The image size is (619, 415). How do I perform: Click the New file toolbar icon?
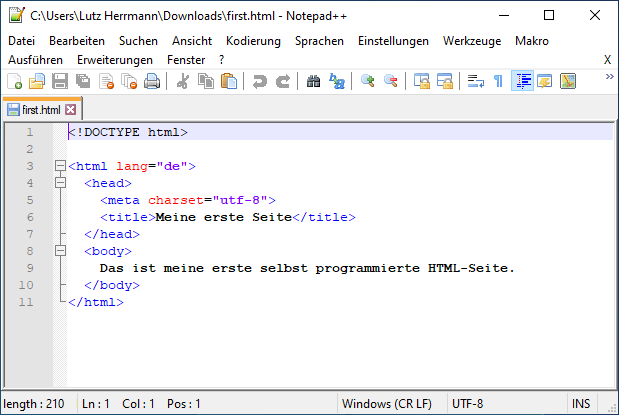point(14,82)
